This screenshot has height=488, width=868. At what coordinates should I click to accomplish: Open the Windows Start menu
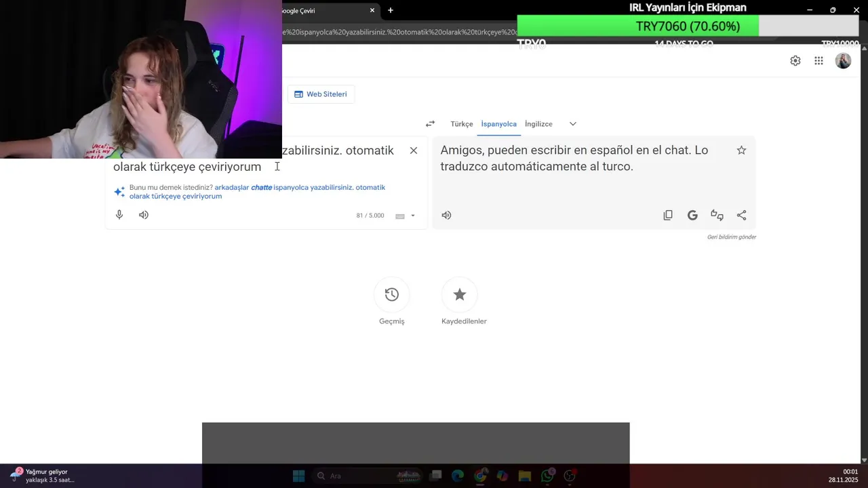point(298,476)
